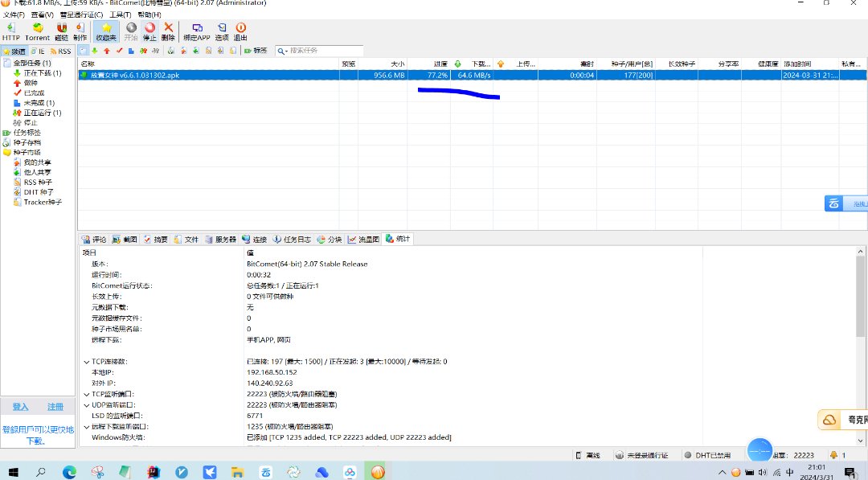The height and width of the screenshot is (480, 868).
Task: Open the 工具(T) menu
Action: click(x=121, y=14)
